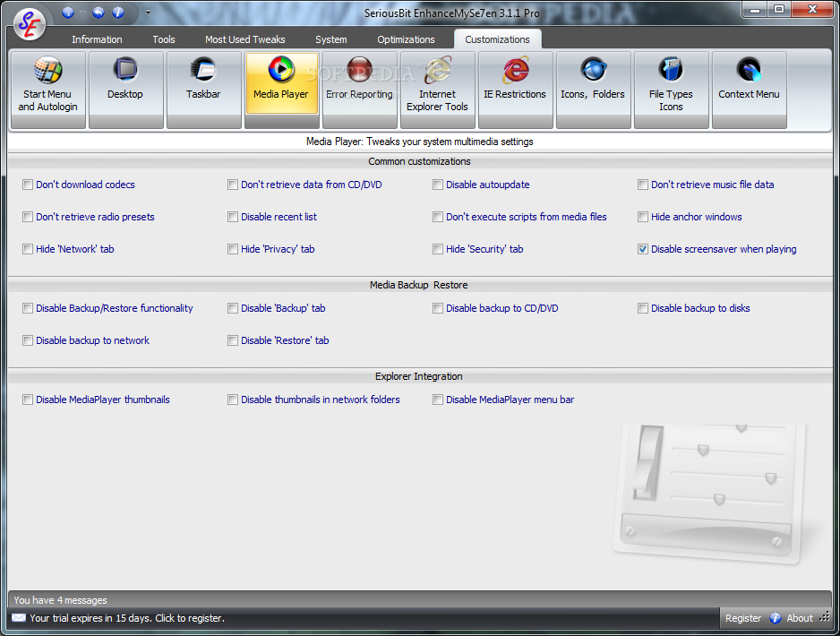Check Disable backup to disks

coord(643,308)
